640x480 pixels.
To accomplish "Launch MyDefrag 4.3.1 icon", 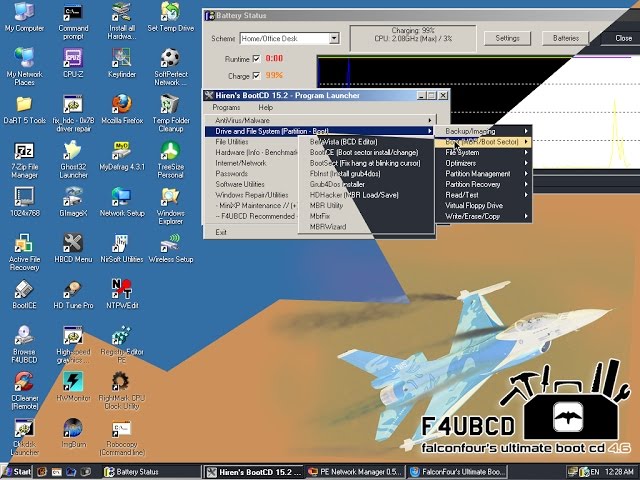I will coord(122,156).
